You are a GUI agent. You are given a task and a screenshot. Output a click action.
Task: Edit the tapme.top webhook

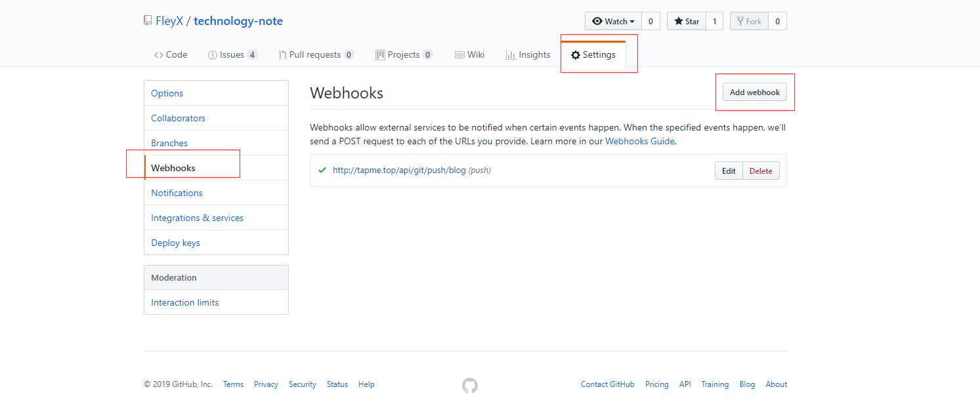(729, 171)
